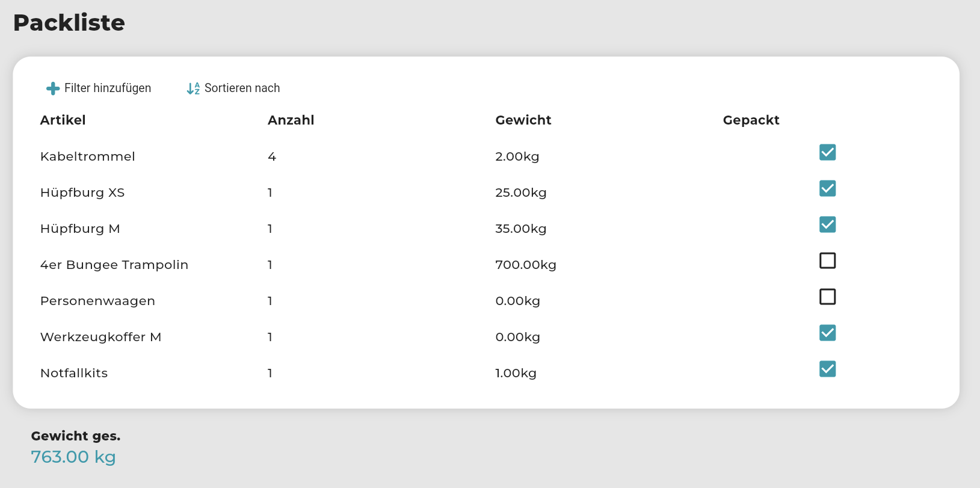Click the Notfallkits article name

point(73,373)
